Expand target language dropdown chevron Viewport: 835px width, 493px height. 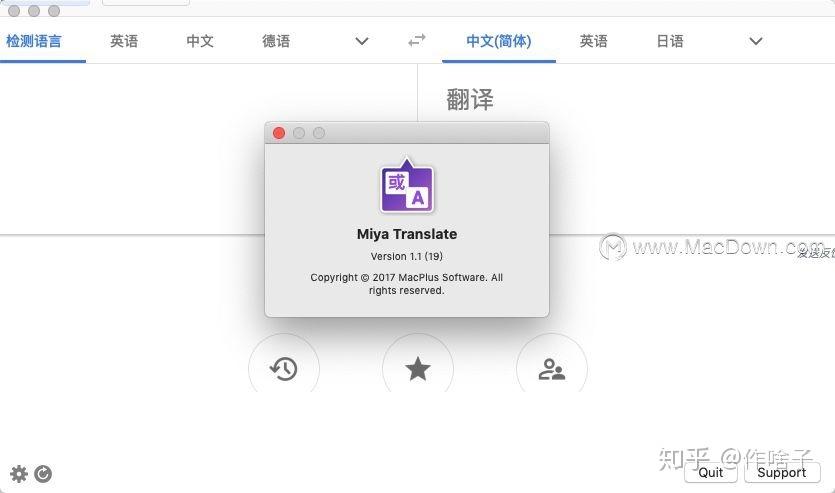coord(756,41)
